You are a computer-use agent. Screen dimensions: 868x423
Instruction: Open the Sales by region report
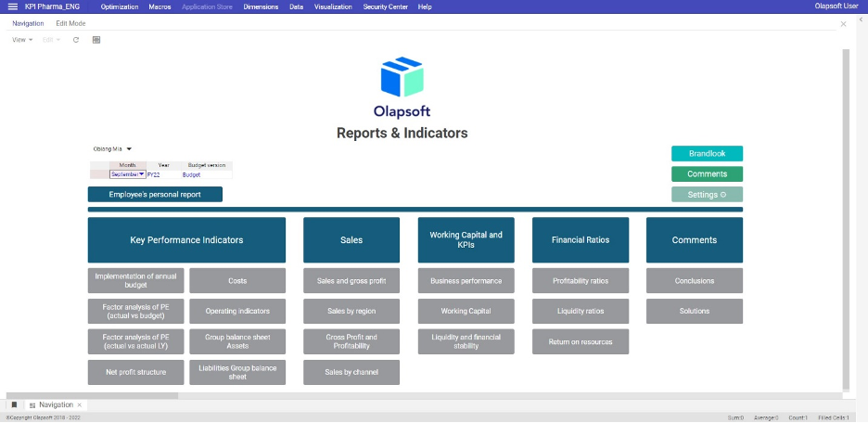pyautogui.click(x=351, y=311)
